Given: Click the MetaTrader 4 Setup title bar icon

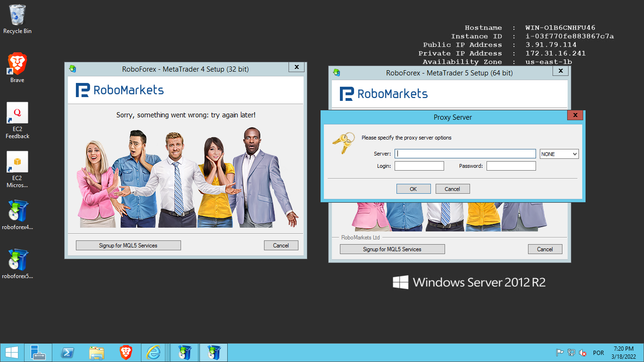Looking at the screenshot, I should click(72, 69).
